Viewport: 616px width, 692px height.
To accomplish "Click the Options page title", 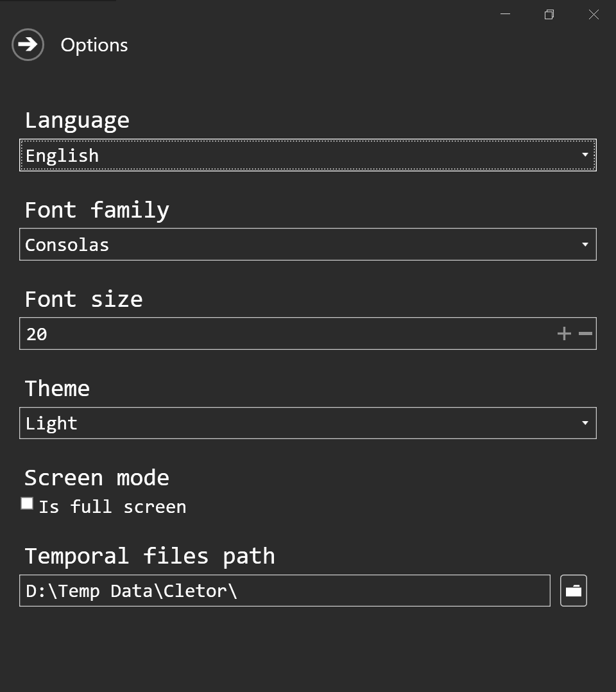I will point(94,45).
